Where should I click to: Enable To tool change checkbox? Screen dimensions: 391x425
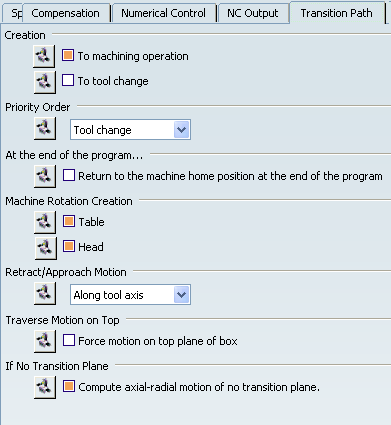[68, 80]
